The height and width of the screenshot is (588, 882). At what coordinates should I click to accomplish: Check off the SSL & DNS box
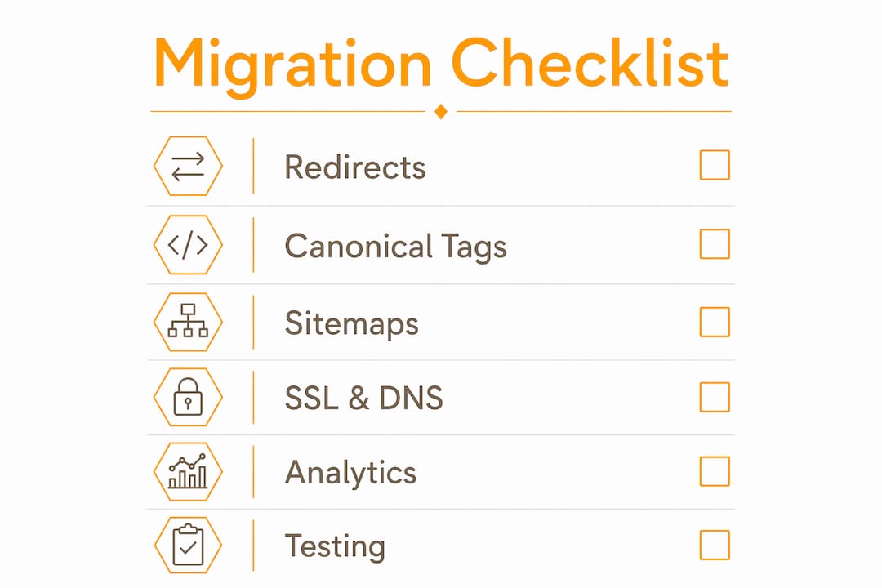coord(715,397)
